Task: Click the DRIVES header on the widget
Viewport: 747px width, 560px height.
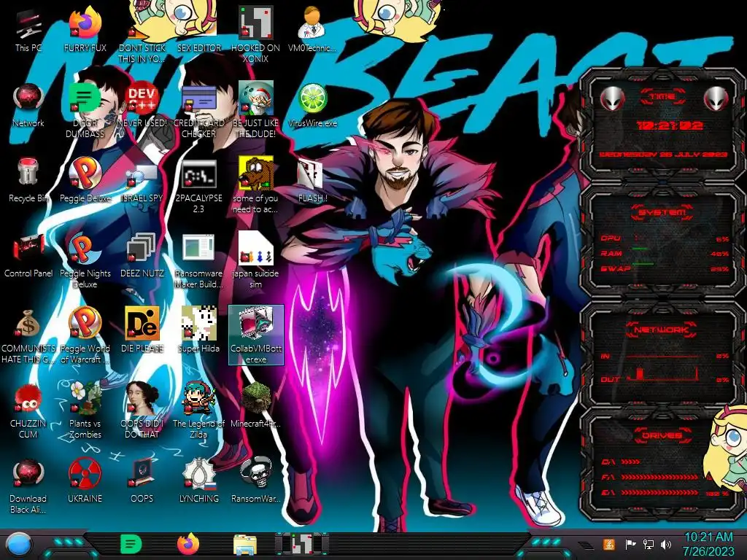Action: (x=662, y=435)
